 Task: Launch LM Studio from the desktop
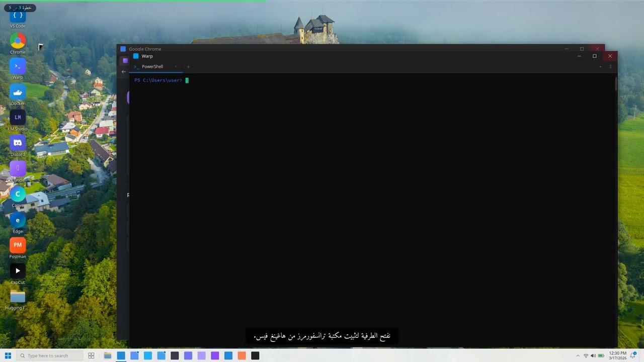(18, 120)
